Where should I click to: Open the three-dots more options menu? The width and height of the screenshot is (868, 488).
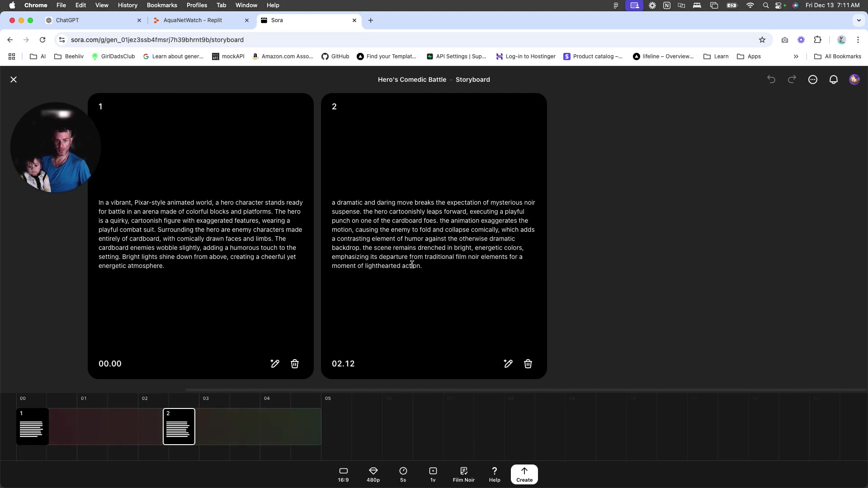point(813,80)
